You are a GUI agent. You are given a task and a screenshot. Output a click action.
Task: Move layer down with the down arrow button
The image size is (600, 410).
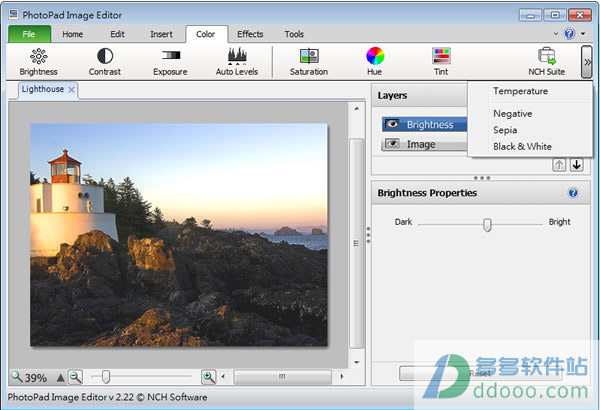[x=577, y=165]
